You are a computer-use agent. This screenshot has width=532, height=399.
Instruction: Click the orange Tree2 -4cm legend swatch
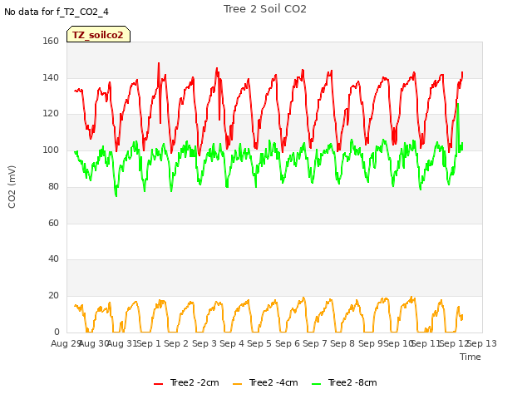click(x=238, y=384)
